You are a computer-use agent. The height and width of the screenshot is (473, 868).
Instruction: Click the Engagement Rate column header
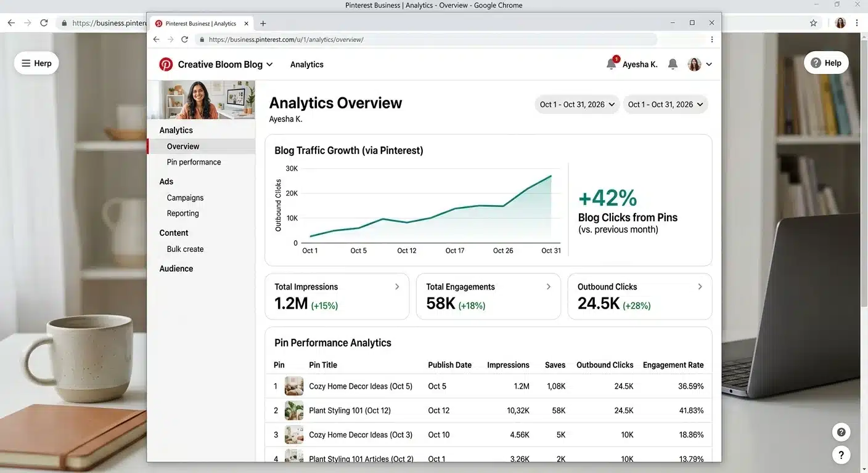[673, 365]
